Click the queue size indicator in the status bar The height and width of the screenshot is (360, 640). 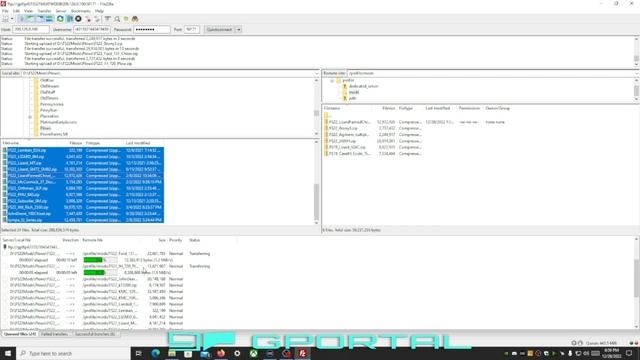click(602, 343)
